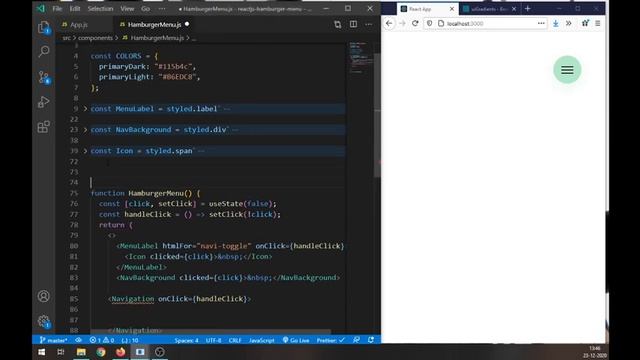
Task: Reload the localhost page in Firefox
Action: 415,24
